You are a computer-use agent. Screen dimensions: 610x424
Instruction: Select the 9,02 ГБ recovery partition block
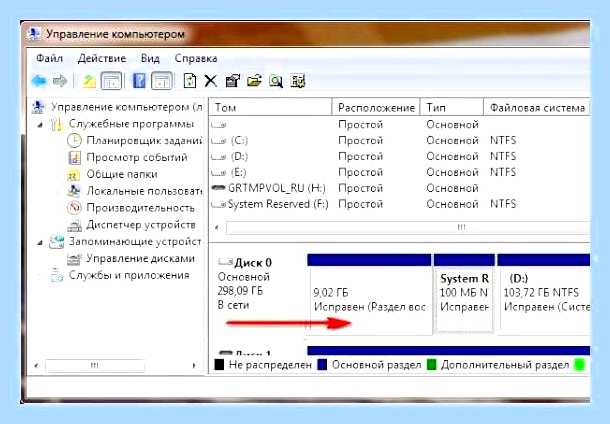[369, 294]
